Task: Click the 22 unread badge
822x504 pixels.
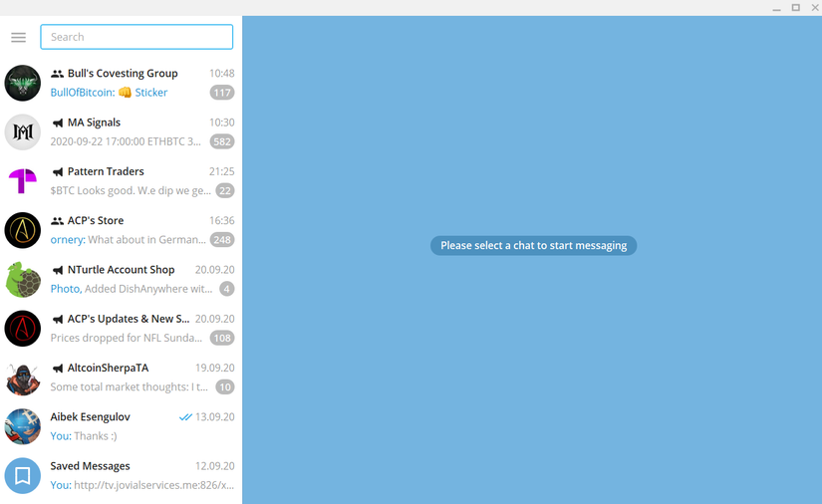Action: point(225,190)
